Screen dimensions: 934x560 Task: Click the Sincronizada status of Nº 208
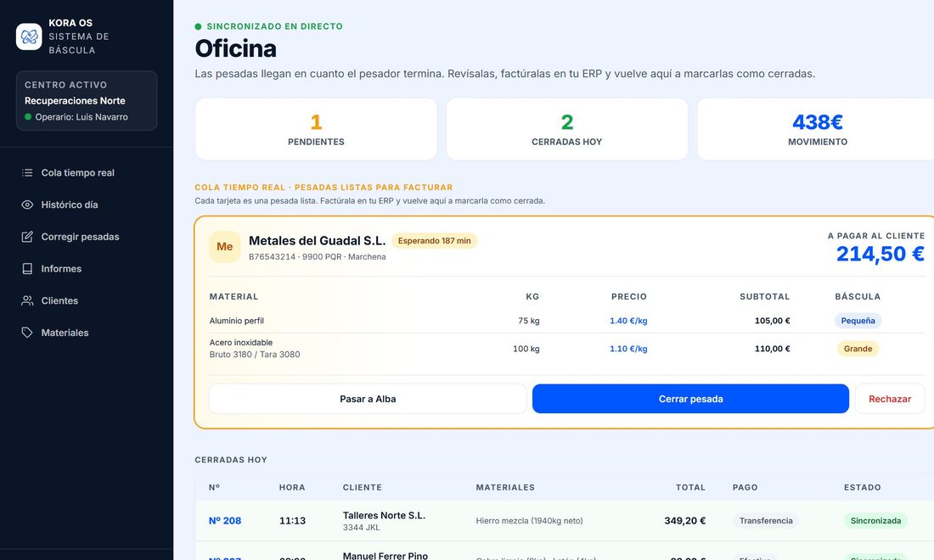tap(875, 521)
